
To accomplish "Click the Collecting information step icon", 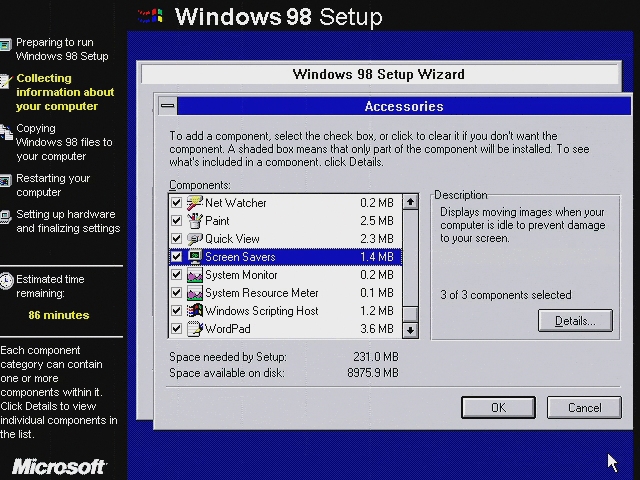I will [5, 81].
